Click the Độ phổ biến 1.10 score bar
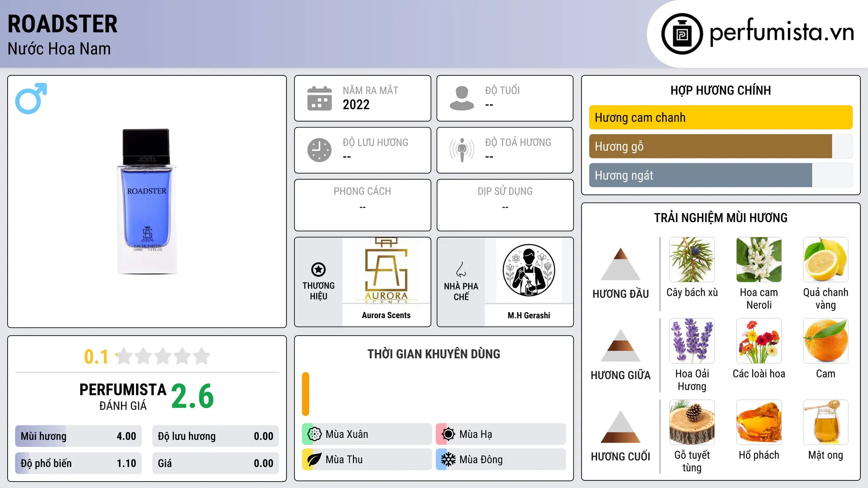The height and width of the screenshot is (488, 868). tap(78, 463)
